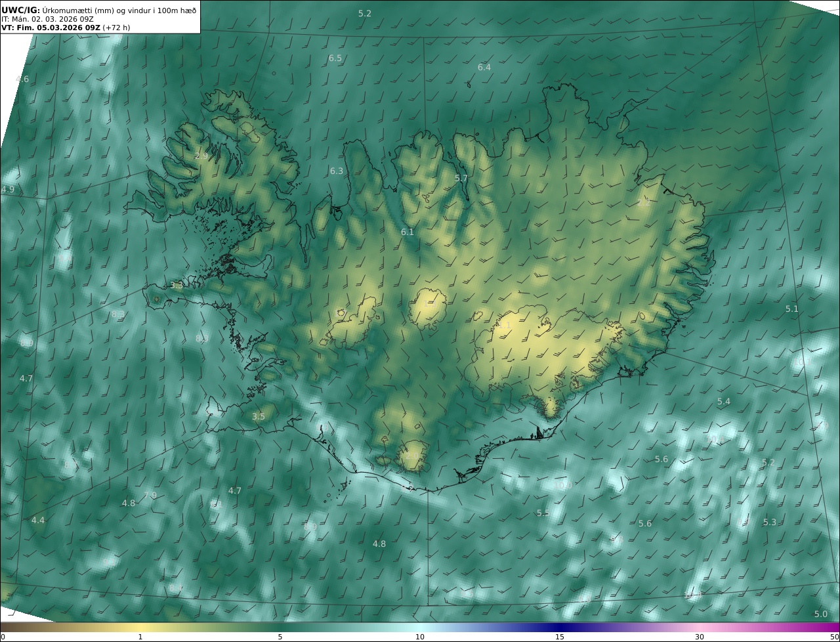Click the 7.9 value label
The width and height of the screenshot is (840, 642).
point(150,496)
